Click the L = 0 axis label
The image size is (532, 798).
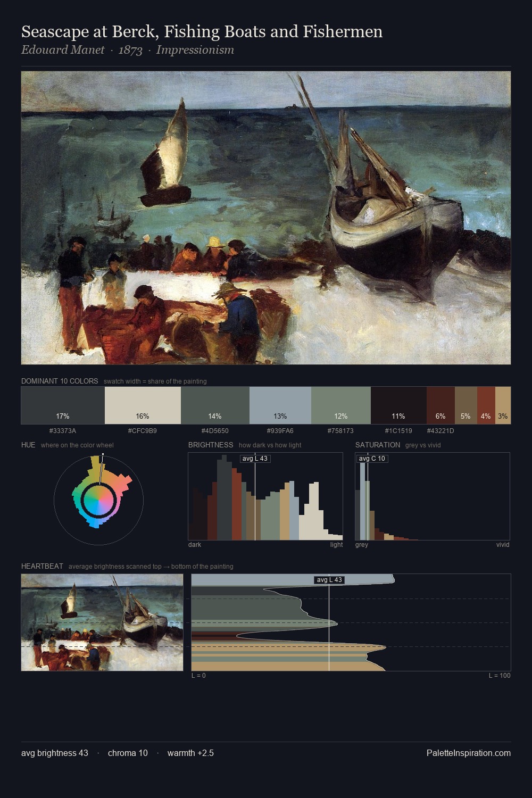tap(198, 676)
